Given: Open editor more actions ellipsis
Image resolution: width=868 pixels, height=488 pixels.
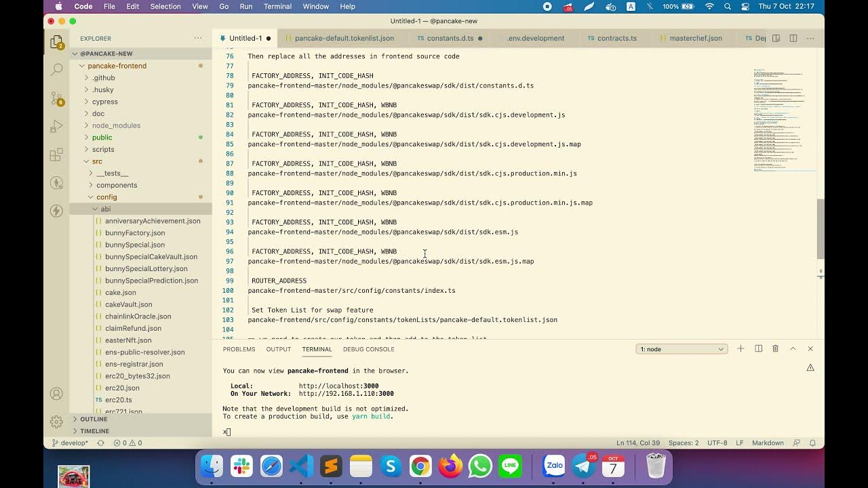Looking at the screenshot, I should point(810,38).
